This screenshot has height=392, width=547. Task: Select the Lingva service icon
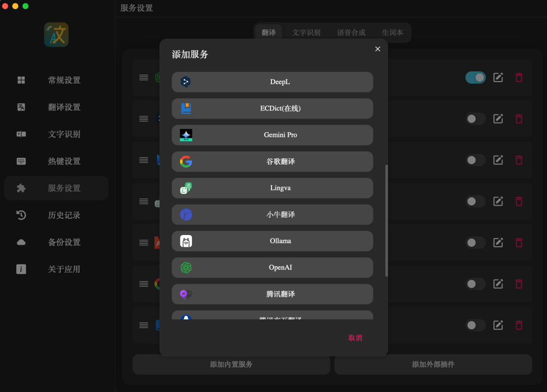[x=186, y=188]
